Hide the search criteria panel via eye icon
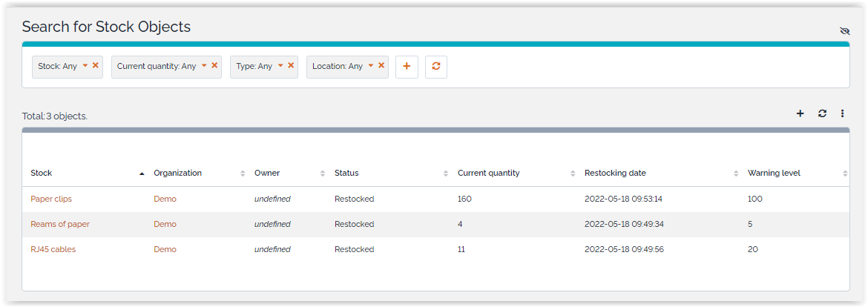Viewport: 868px width, 307px height. point(844,31)
